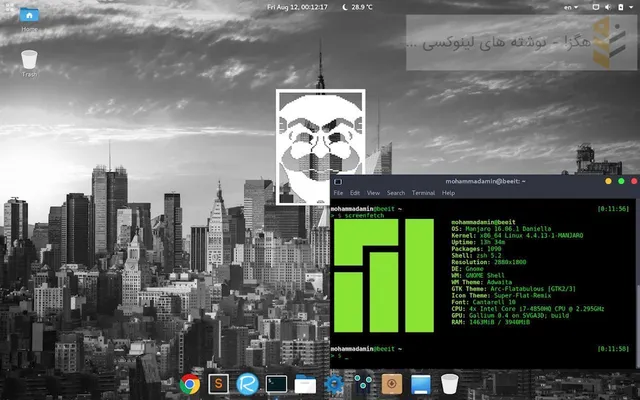Open the three-dot nodes app in dock
640x400 pixels.
pyautogui.click(x=363, y=384)
